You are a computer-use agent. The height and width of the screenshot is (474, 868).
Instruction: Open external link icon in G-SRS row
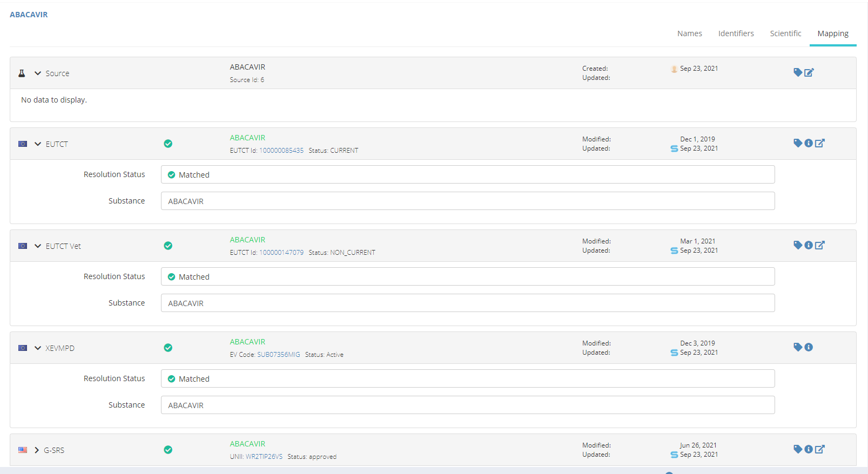coord(820,449)
